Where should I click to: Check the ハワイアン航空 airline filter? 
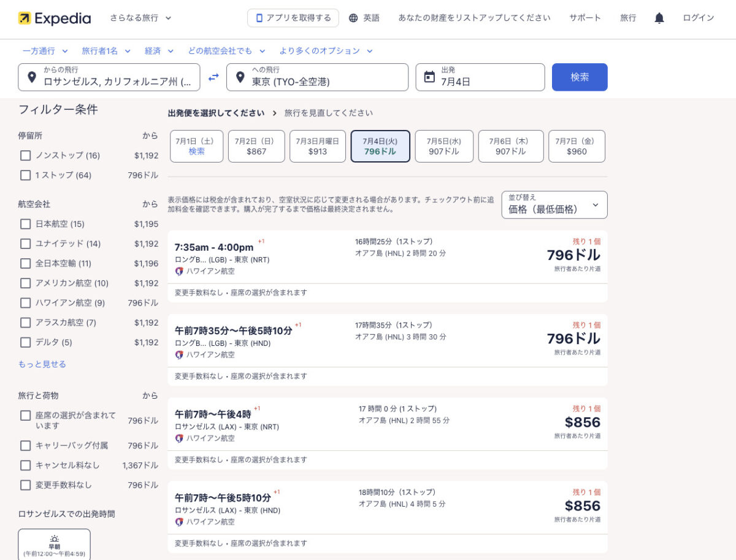(25, 302)
